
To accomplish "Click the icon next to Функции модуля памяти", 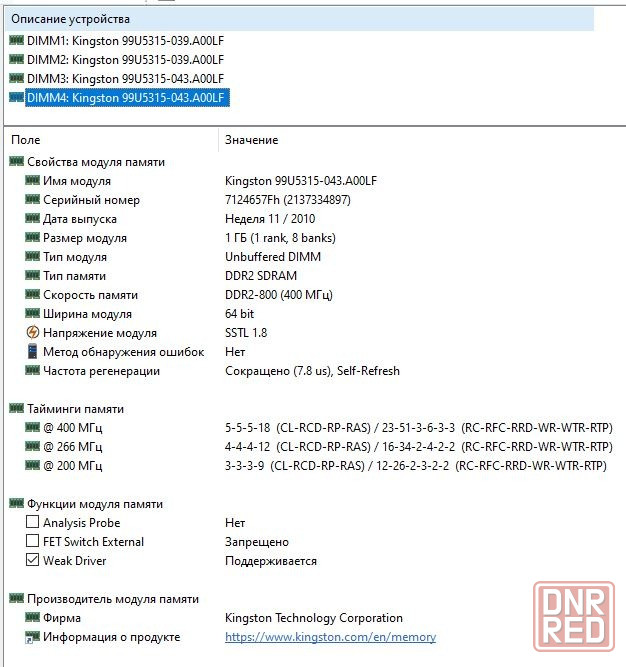I will [16, 503].
